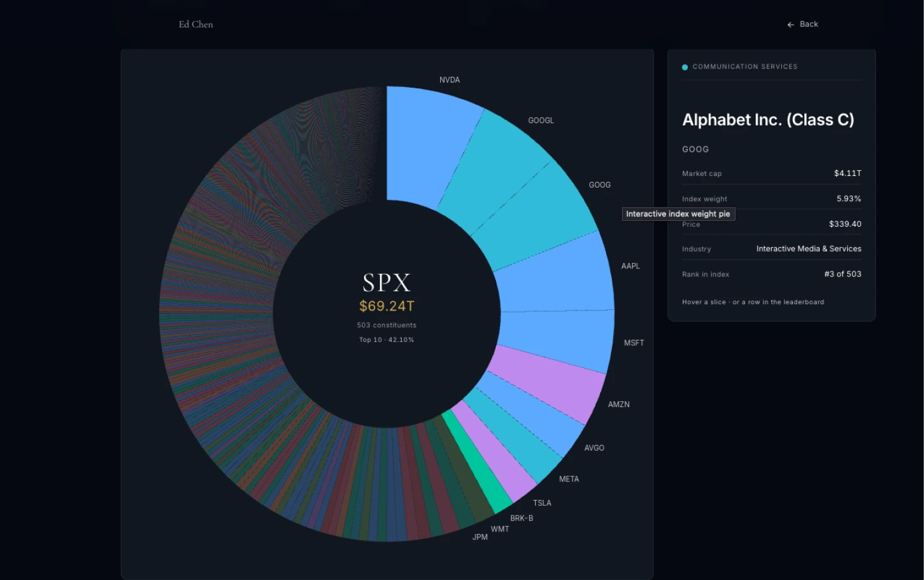Click the COMMUNICATION SERVICES sector label
This screenshot has width=924, height=580.
(745, 67)
